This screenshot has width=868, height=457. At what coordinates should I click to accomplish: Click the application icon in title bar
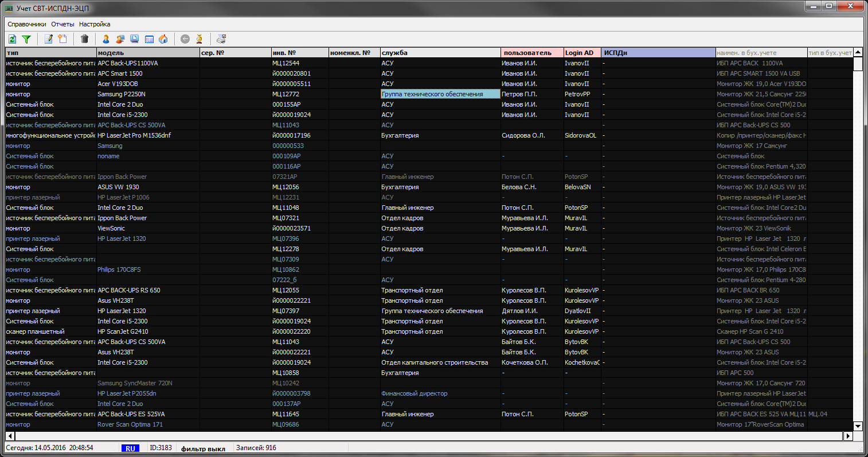[x=9, y=8]
